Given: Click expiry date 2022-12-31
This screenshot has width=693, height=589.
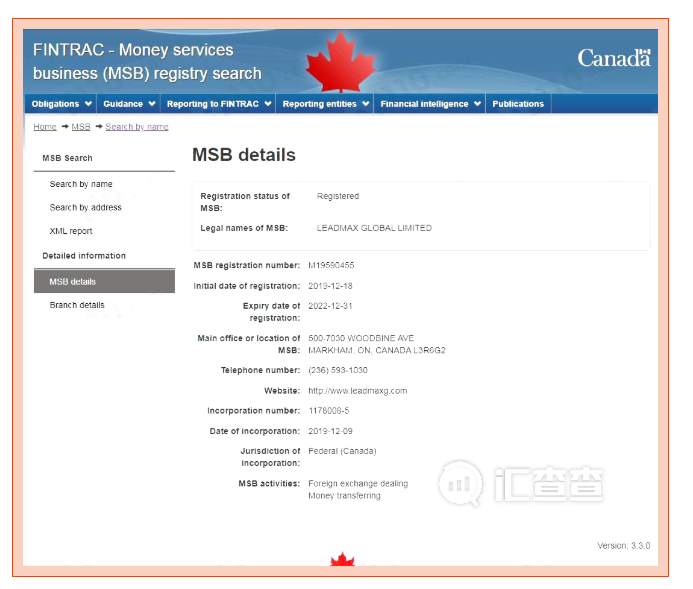Looking at the screenshot, I should (330, 306).
